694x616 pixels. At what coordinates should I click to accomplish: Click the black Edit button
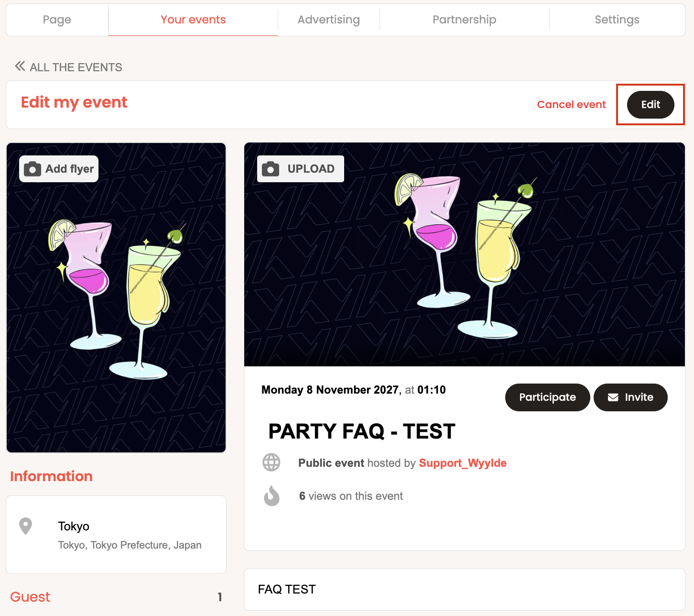click(651, 105)
